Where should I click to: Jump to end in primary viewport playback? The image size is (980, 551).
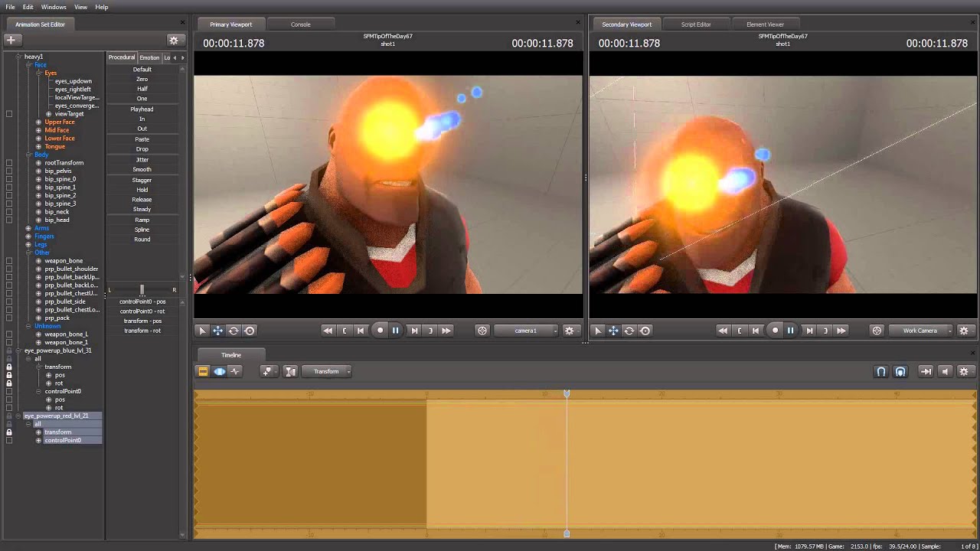446,331
